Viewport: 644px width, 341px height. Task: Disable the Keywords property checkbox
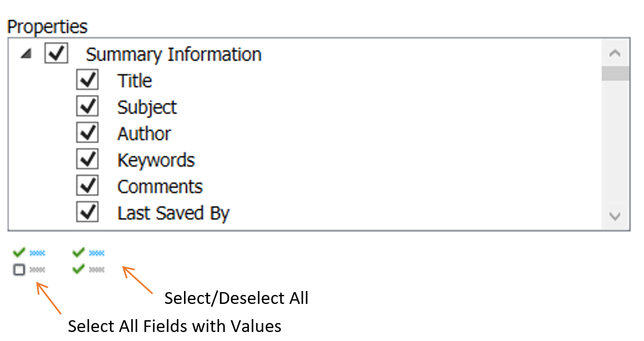point(88,160)
